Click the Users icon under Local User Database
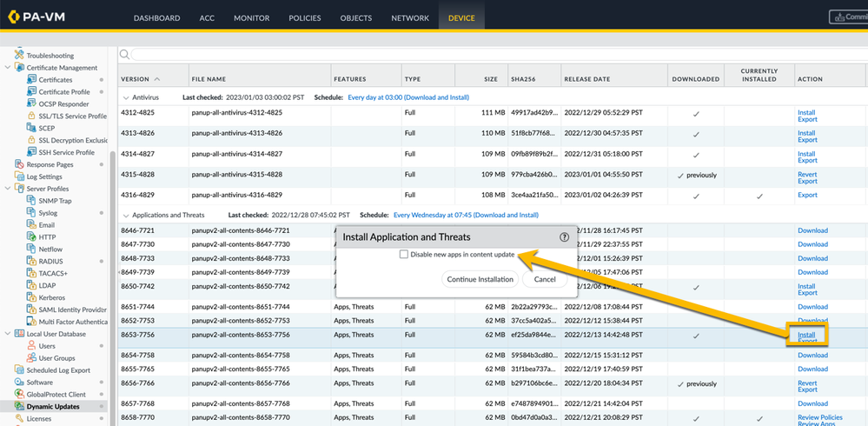Image resolution: width=868 pixels, height=426 pixels. point(30,346)
